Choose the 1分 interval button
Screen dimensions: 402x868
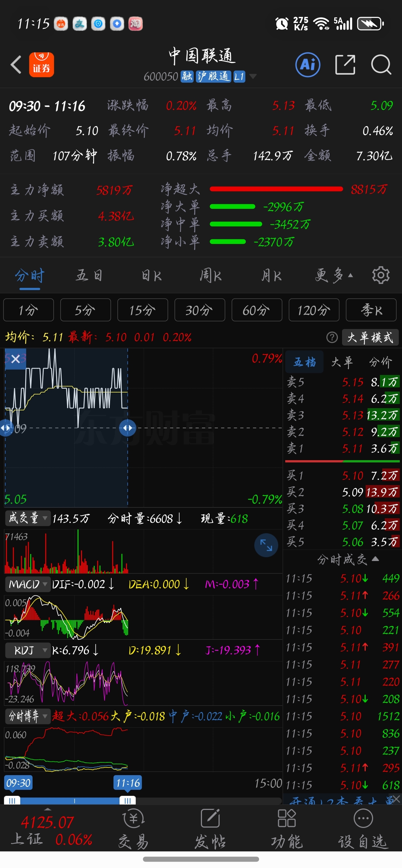29,310
